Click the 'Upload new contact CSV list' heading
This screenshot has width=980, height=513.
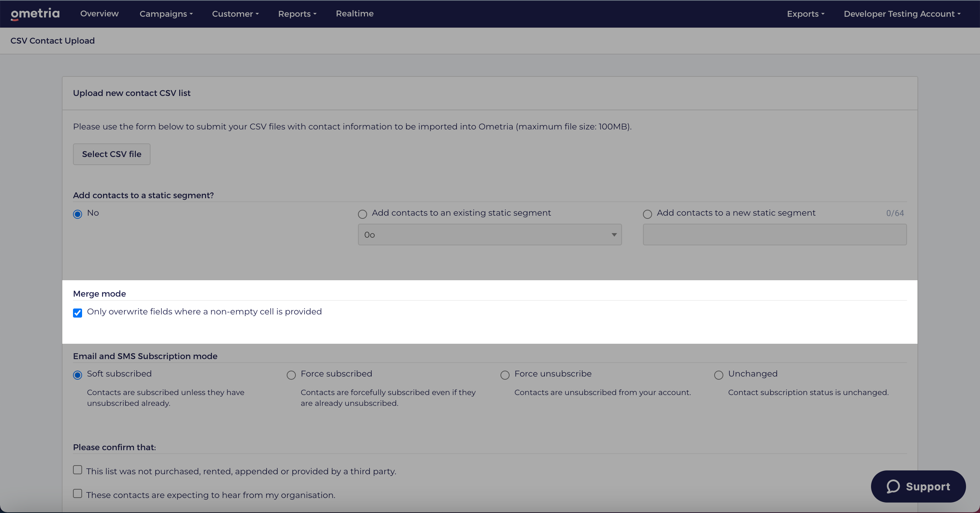(132, 93)
